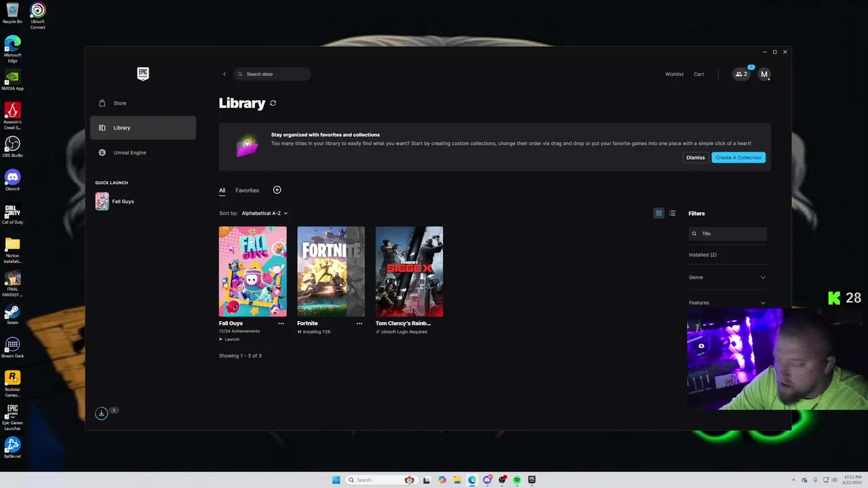Pause the Fortnite installation
868x488 pixels.
pos(300,332)
